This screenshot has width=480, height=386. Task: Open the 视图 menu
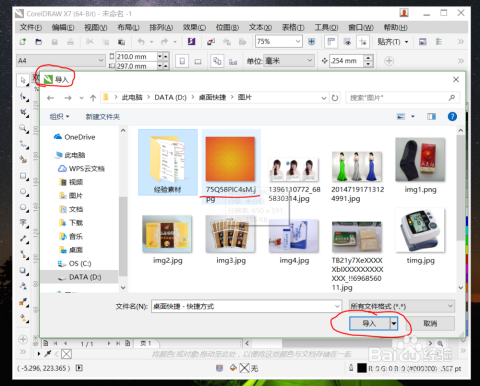click(x=95, y=27)
